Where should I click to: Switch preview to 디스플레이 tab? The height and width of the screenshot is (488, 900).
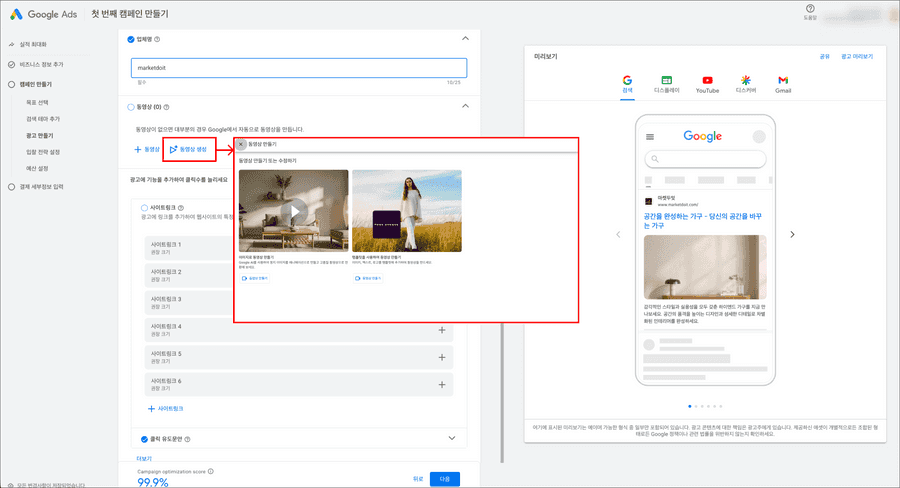click(666, 84)
